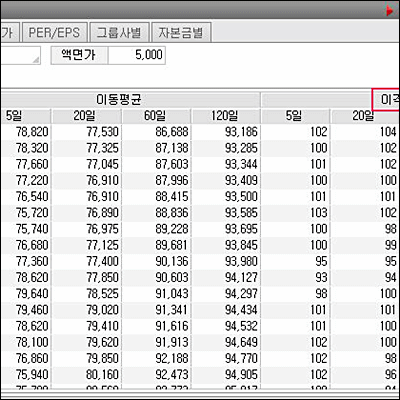Click the cell 77,400
400x400 pixels.
click(x=86, y=261)
